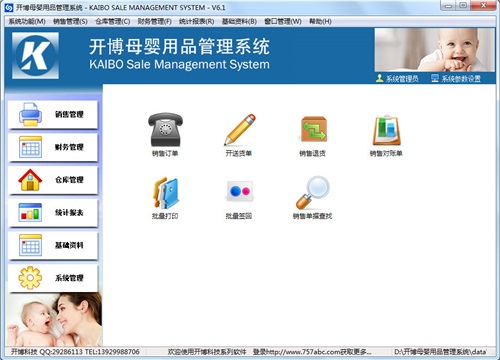This screenshot has height=360, width=500.
Task: Open 销售单据查找 magnifier icon
Action: 313,193
